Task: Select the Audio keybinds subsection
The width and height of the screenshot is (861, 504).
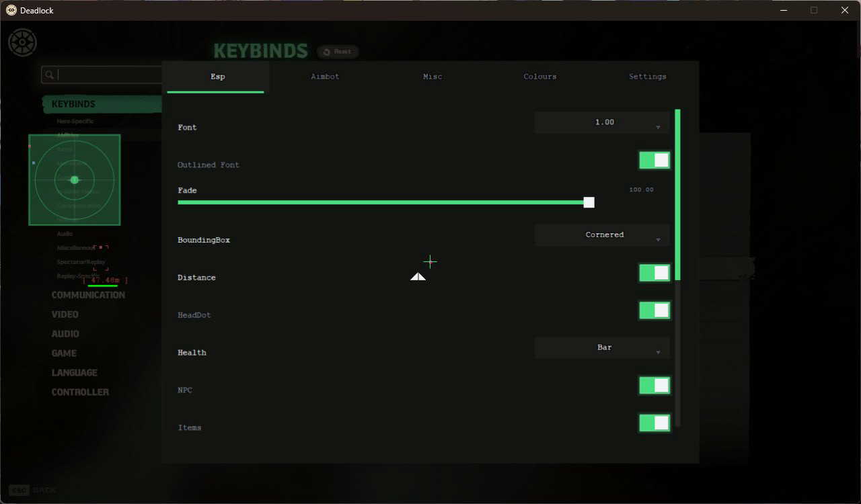Action: [x=65, y=234]
